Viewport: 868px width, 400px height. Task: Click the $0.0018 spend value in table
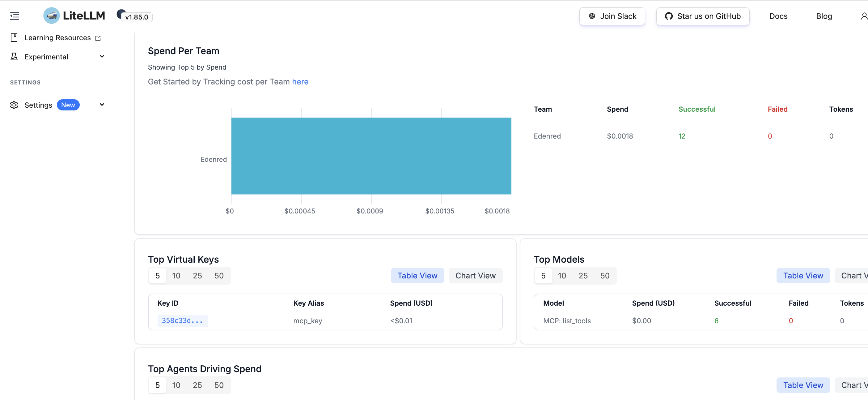tap(620, 136)
